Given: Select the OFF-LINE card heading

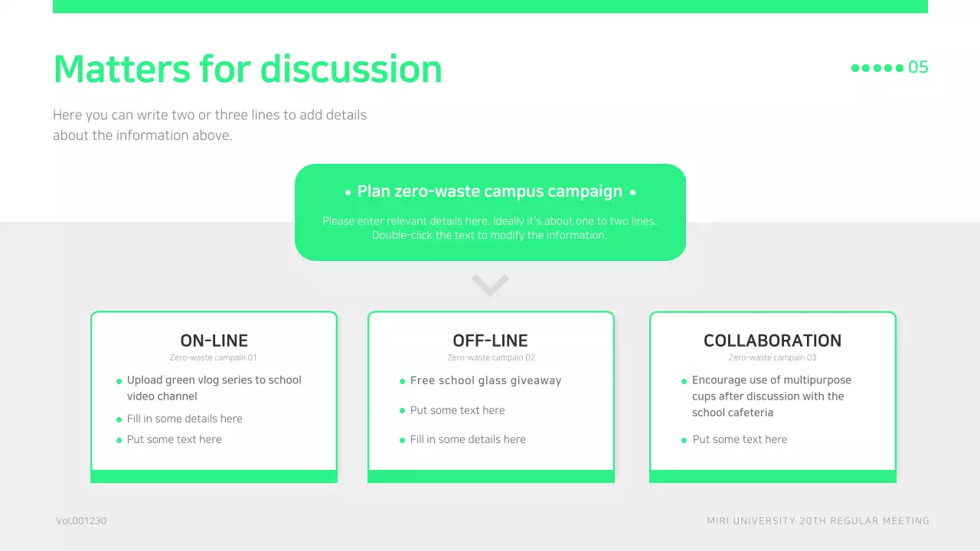Looking at the screenshot, I should coord(490,341).
